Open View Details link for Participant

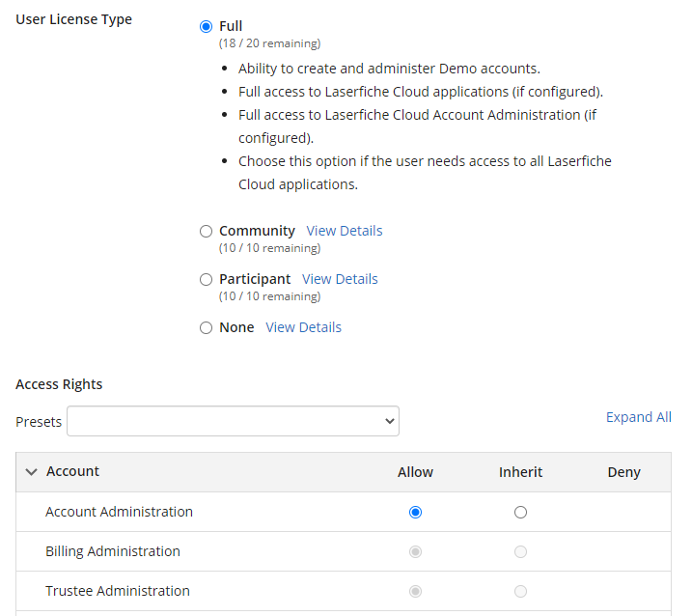340,279
